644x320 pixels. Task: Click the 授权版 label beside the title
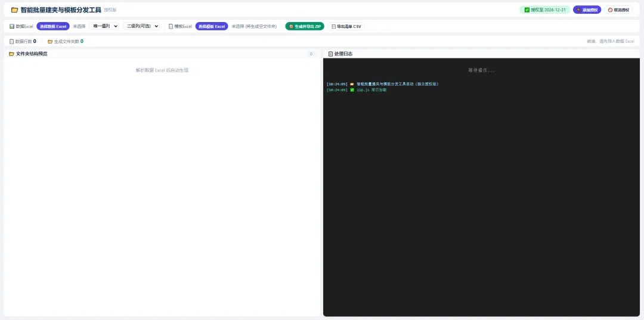coord(110,10)
